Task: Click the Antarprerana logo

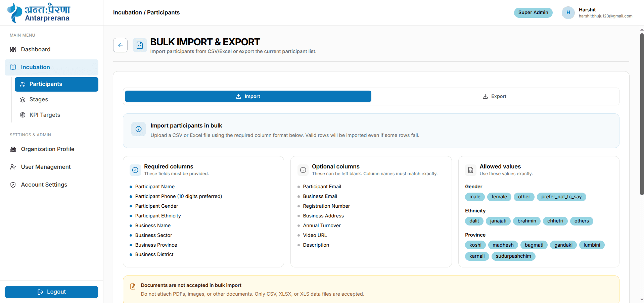Action: [38, 13]
